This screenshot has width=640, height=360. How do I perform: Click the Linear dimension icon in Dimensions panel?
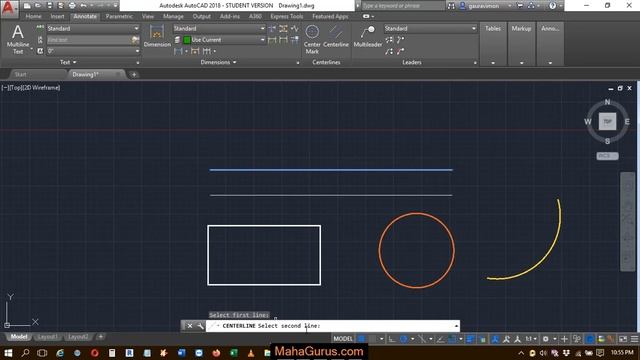tap(178, 51)
